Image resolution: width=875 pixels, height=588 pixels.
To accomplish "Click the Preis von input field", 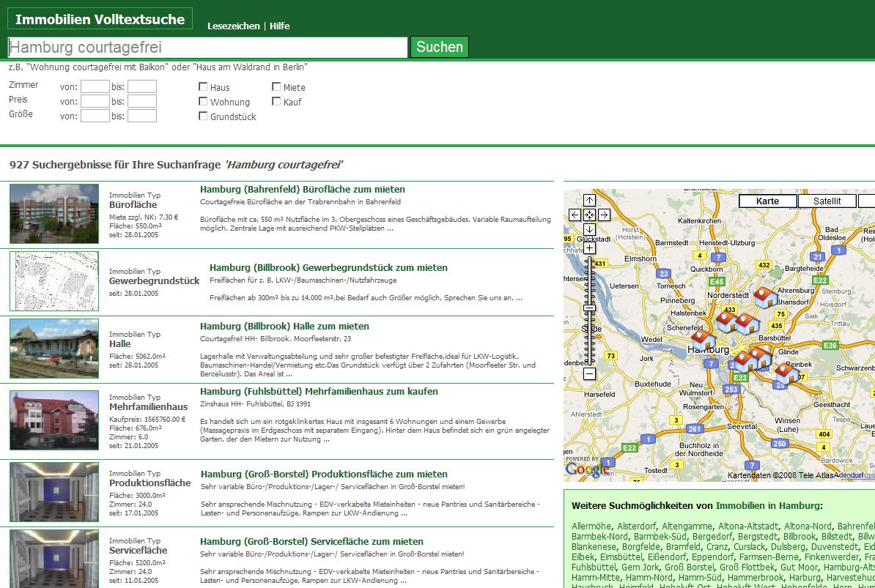I will (x=95, y=101).
